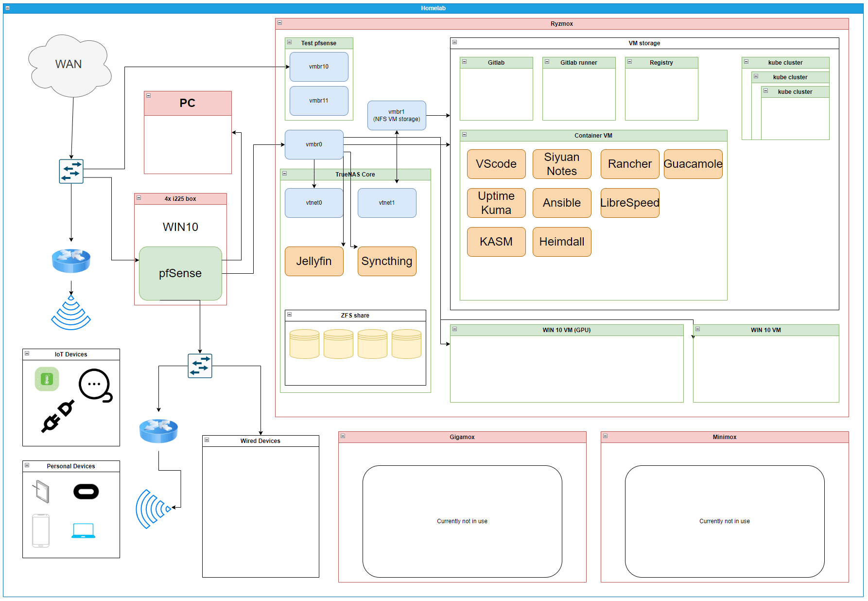This screenshot has height=601, width=868.
Task: Select the thermometer icon in IoT Devices
Action: click(x=47, y=379)
